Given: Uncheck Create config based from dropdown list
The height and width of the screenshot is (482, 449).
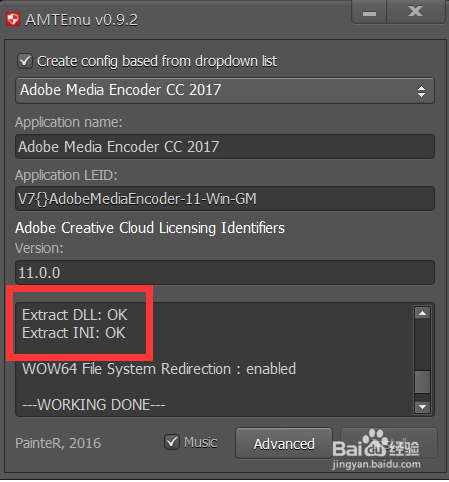Looking at the screenshot, I should coord(25,61).
